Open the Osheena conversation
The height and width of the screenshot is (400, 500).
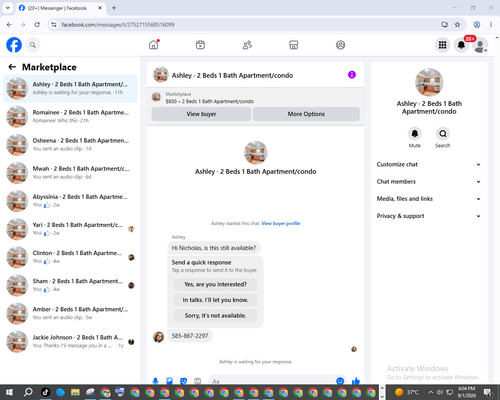pyautogui.click(x=70, y=145)
